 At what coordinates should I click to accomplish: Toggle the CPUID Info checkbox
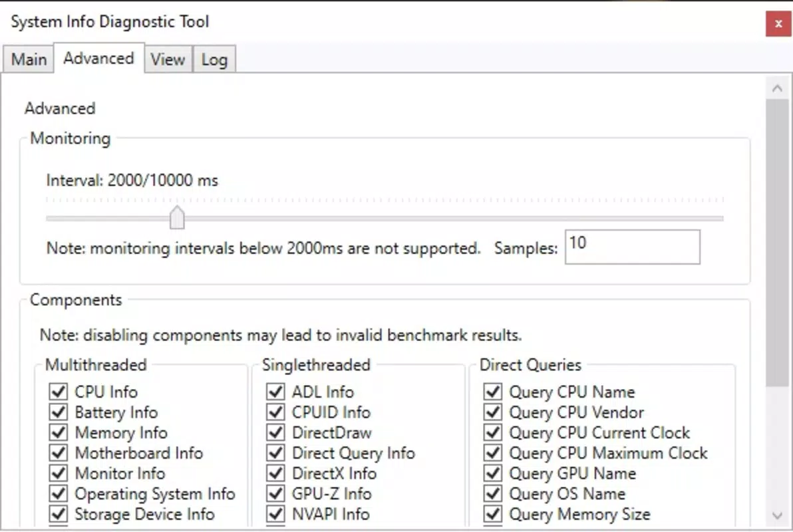[x=275, y=412]
